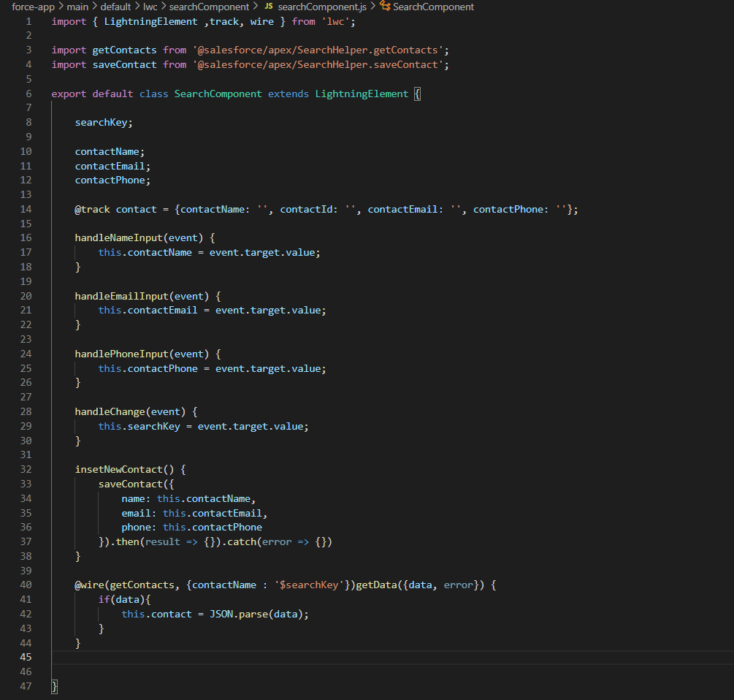The height and width of the screenshot is (700, 734).
Task: Click 'handleChange' method name
Action: pos(110,411)
